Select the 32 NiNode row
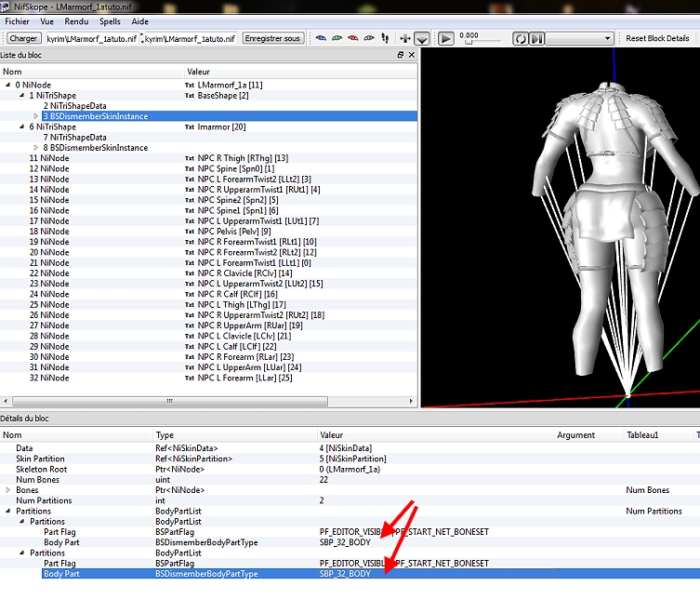Image resolution: width=700 pixels, height=599 pixels. click(x=49, y=378)
